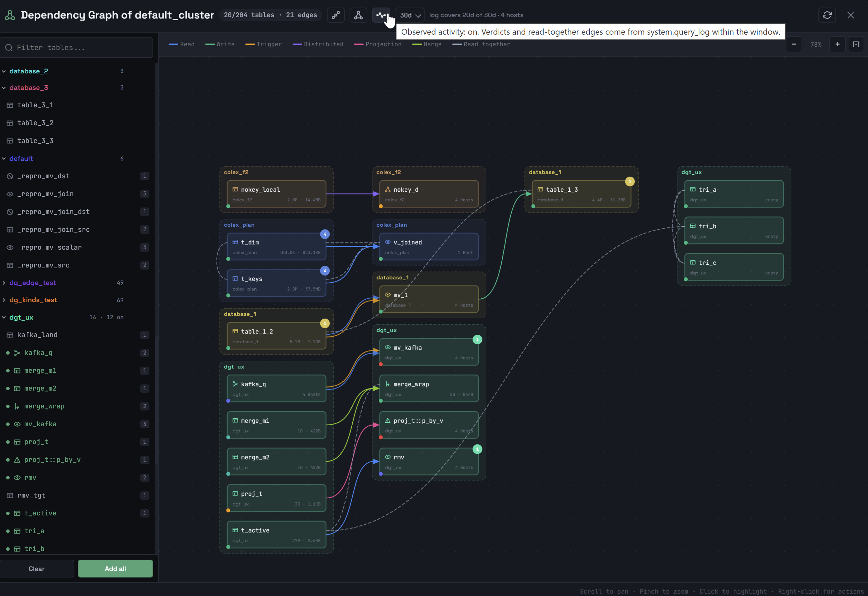Select table_3_1 in the sidebar
Image resolution: width=868 pixels, height=596 pixels.
click(76, 105)
